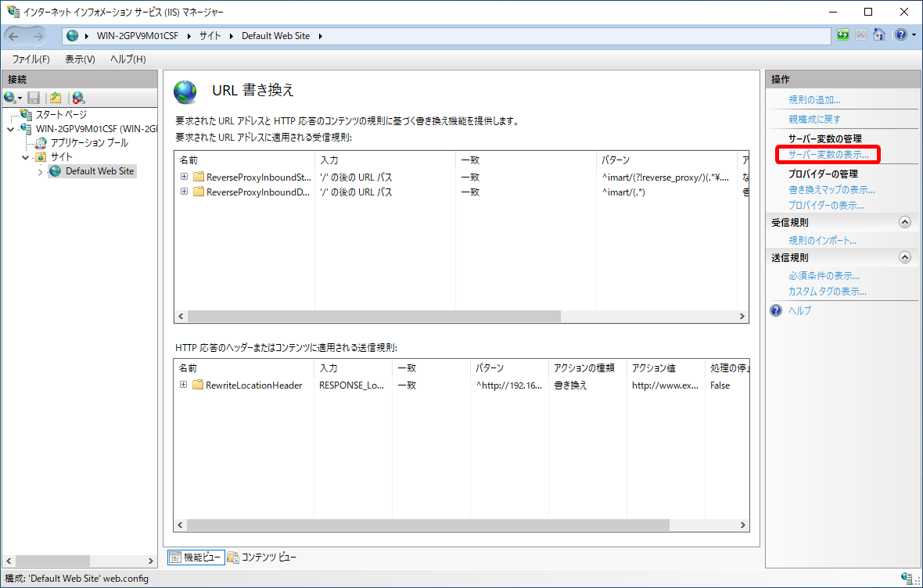The image size is (923, 588).
Task: Click the IIS Manager title bar icon
Action: click(x=13, y=11)
